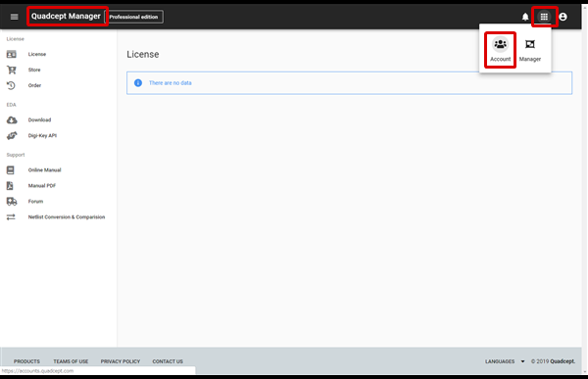Click the License card icon in sidebar
The width and height of the screenshot is (588, 379).
point(11,55)
